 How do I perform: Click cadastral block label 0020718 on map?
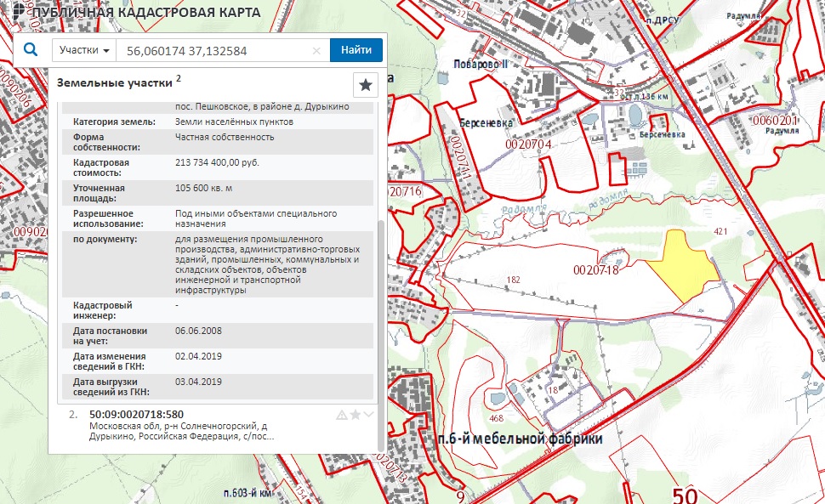pyautogui.click(x=595, y=270)
